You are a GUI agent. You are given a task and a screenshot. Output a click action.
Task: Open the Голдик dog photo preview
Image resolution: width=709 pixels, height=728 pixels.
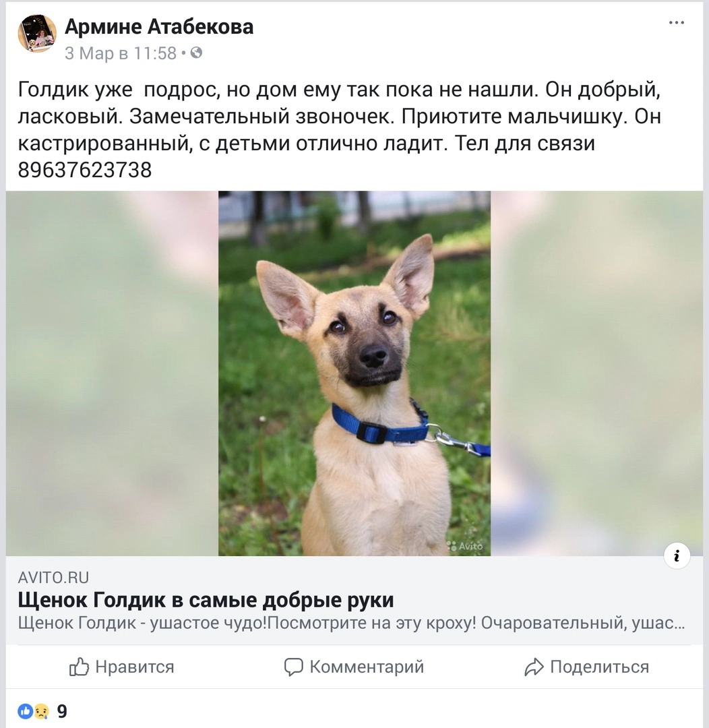coord(354,373)
